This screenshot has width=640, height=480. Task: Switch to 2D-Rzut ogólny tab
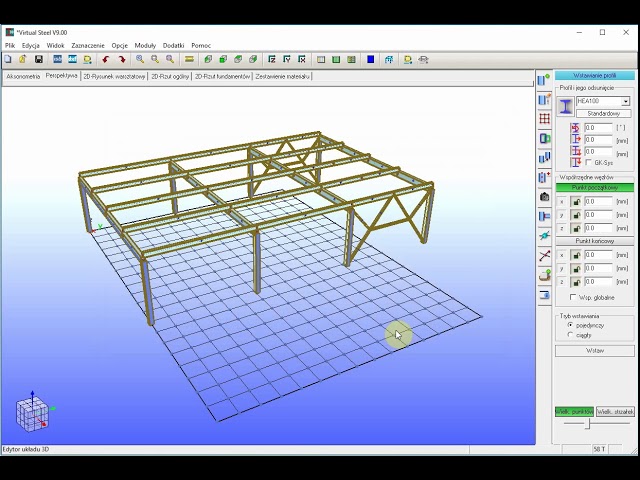[x=170, y=76]
